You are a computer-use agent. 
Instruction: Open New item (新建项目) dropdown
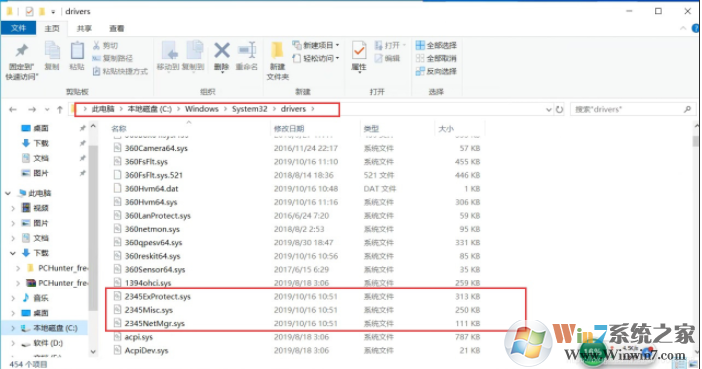coord(316,45)
